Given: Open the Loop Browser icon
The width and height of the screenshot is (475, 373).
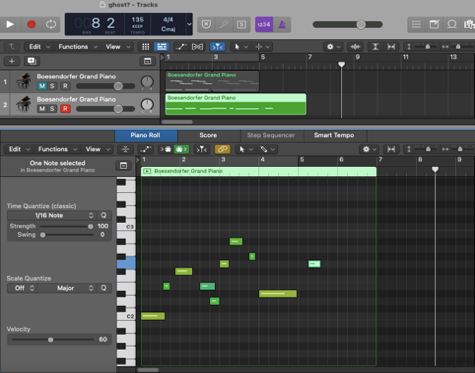Looking at the screenshot, I should (x=452, y=24).
